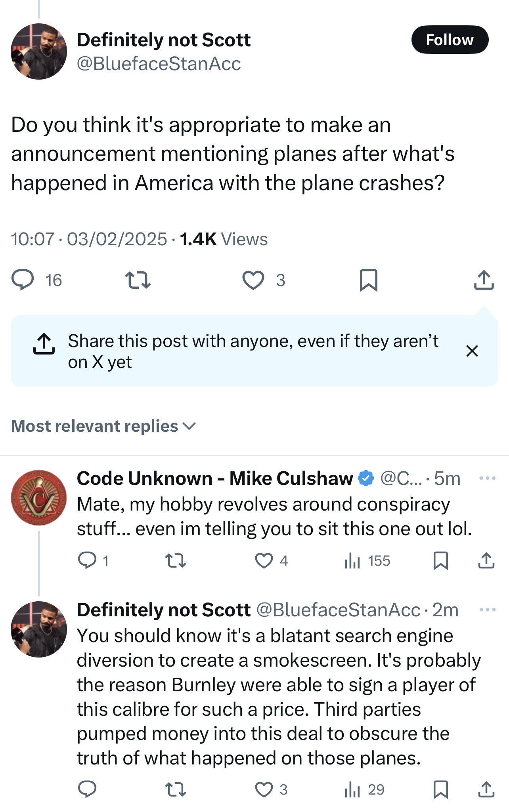509x812 pixels.
Task: Reply to Scott's smokescreen comment
Action: click(87, 789)
